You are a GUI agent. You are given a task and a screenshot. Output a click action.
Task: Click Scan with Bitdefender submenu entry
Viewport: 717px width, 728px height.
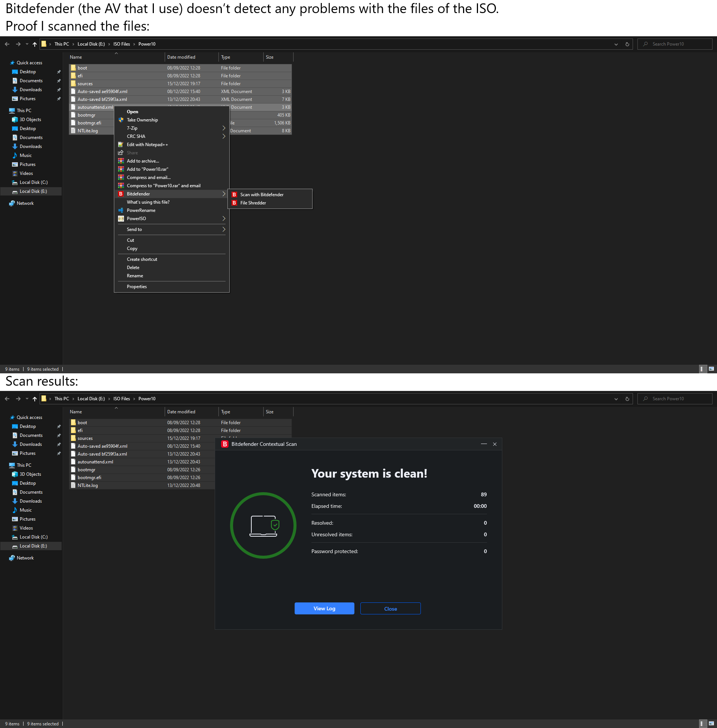tap(262, 194)
